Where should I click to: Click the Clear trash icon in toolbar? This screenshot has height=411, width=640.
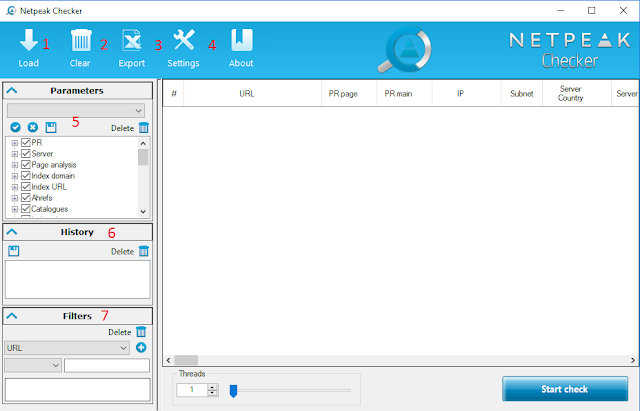tap(81, 40)
